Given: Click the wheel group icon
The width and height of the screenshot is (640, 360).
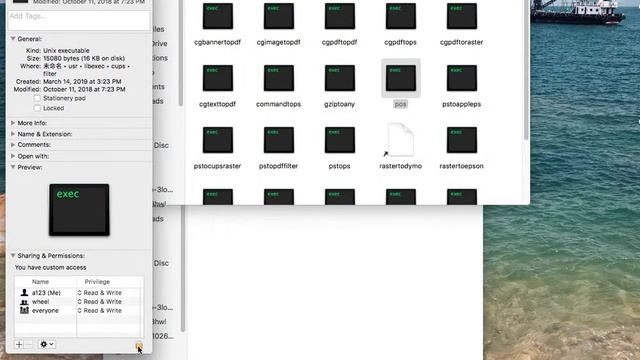Looking at the screenshot, I should pyautogui.click(x=24, y=302).
